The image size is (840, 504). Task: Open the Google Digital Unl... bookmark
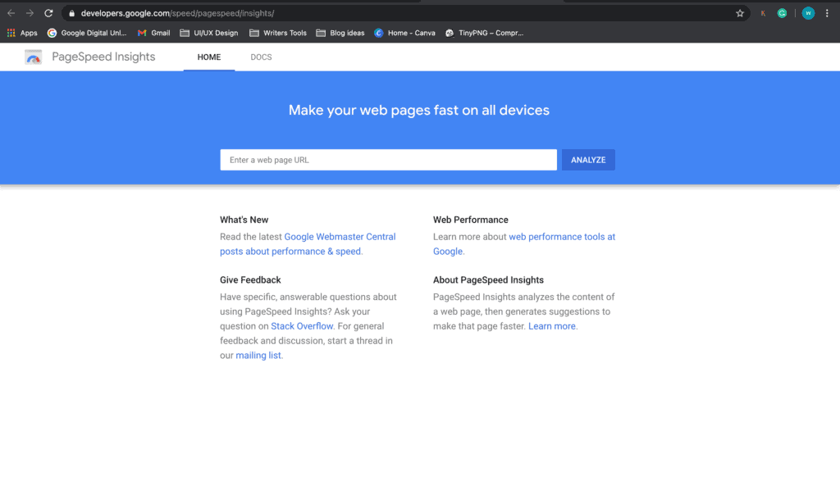(x=87, y=33)
